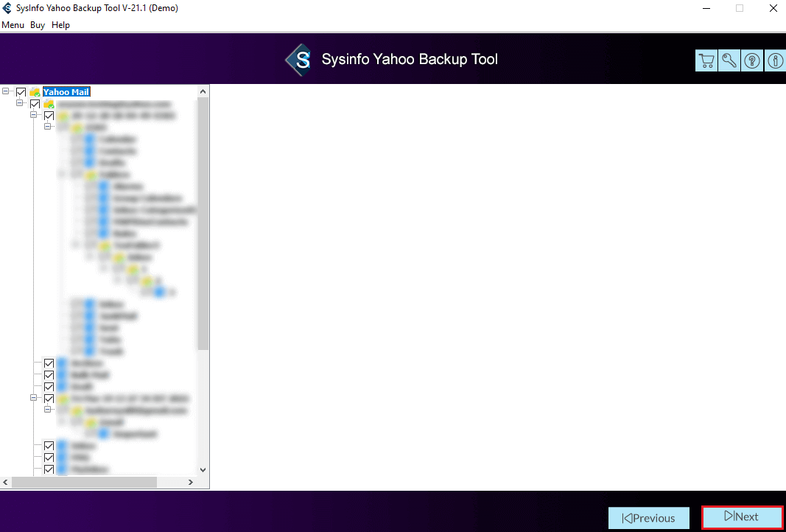Screen dimensions: 786x532
Task: Close the SysInfo Yahoo Backup Tool window
Action: click(773, 8)
